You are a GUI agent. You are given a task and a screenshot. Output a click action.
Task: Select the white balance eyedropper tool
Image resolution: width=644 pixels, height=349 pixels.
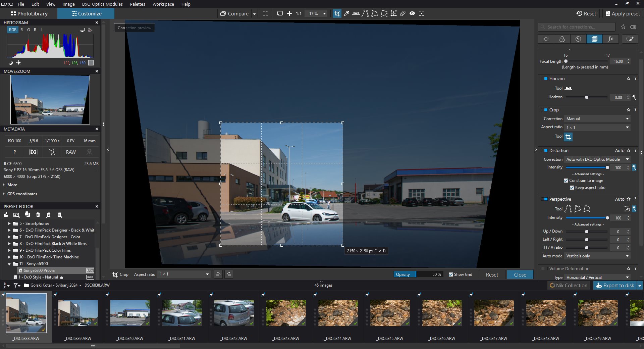pyautogui.click(x=346, y=13)
